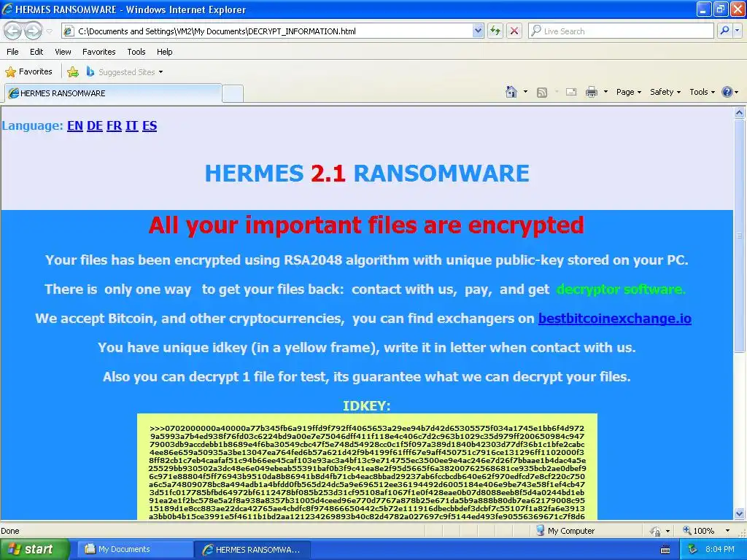Open the Page command menu
Screen dimensions: 747x560
coord(628,92)
